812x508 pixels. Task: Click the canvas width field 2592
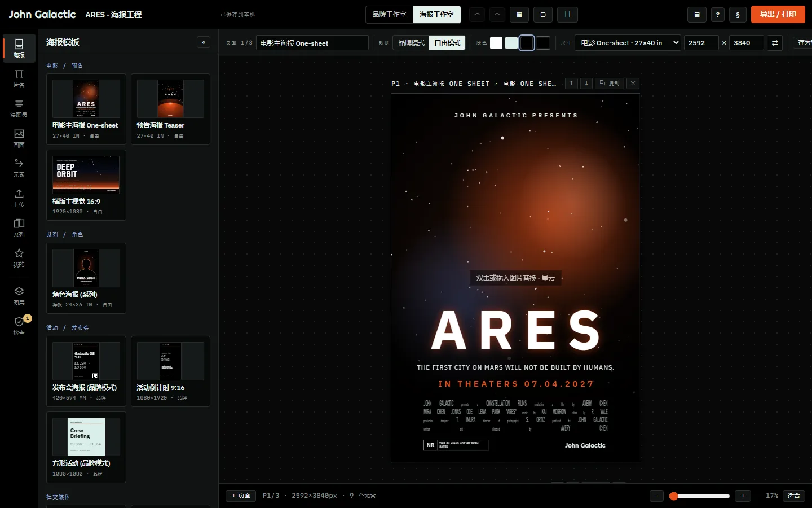point(701,43)
